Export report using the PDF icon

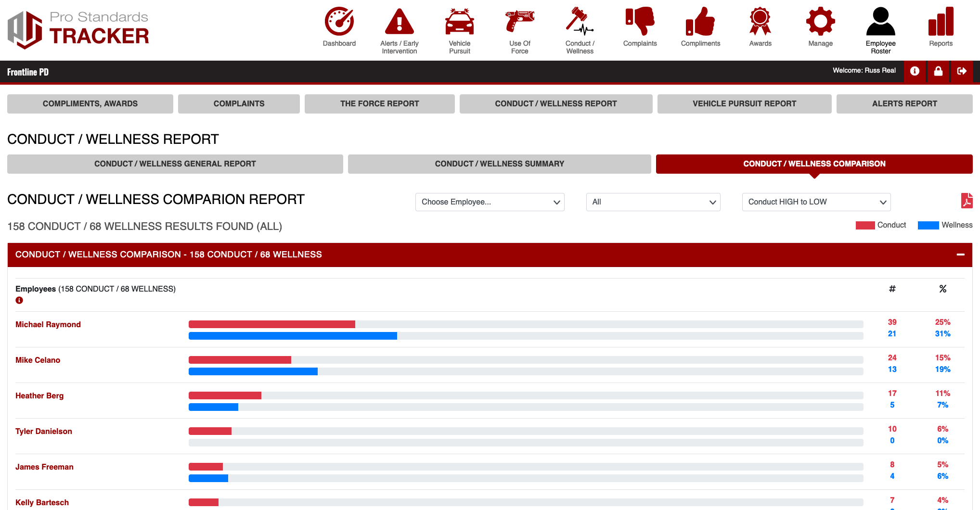(967, 201)
